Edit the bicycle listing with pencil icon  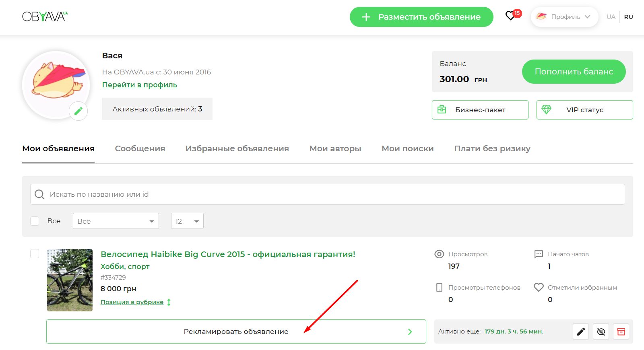[x=580, y=331]
